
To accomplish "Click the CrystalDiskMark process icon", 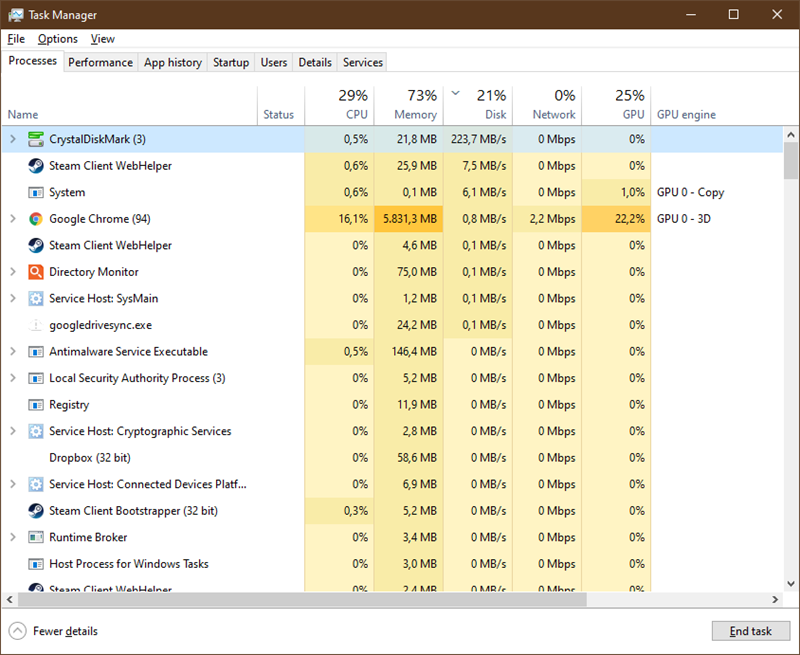I will point(36,139).
